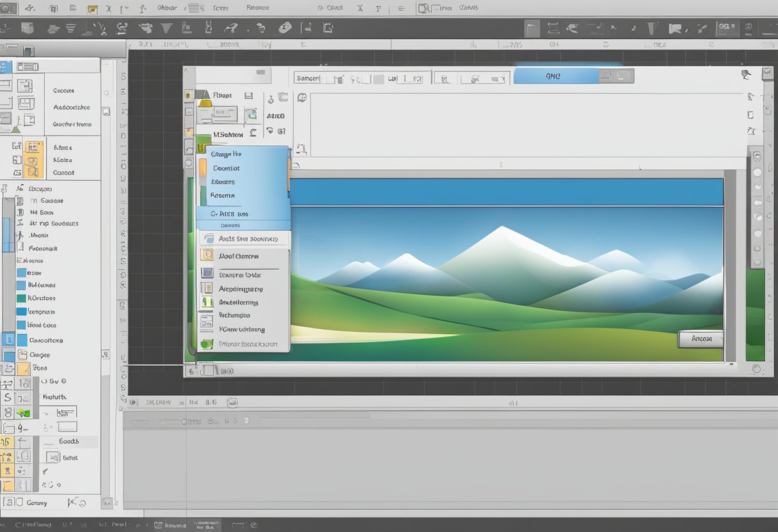Click the yellow highlighted icon in top toolbar
The width and height of the screenshot is (778, 532).
(92, 9)
